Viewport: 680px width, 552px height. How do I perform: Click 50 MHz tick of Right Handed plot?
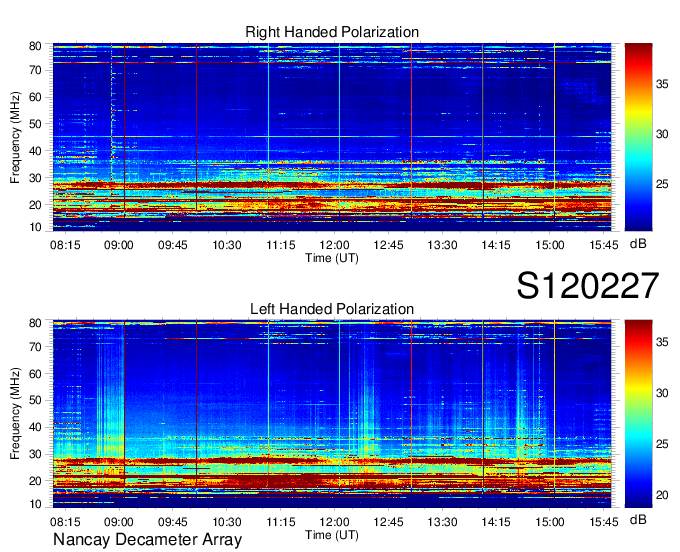(35, 124)
